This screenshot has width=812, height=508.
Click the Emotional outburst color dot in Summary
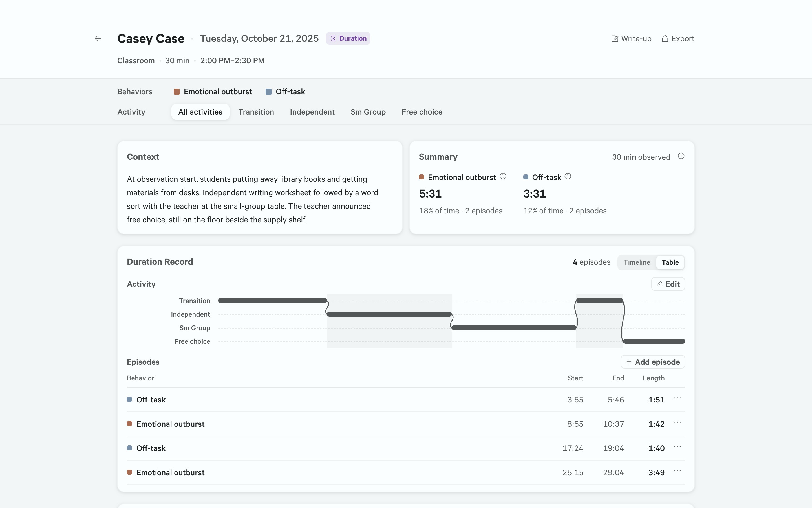pyautogui.click(x=422, y=177)
